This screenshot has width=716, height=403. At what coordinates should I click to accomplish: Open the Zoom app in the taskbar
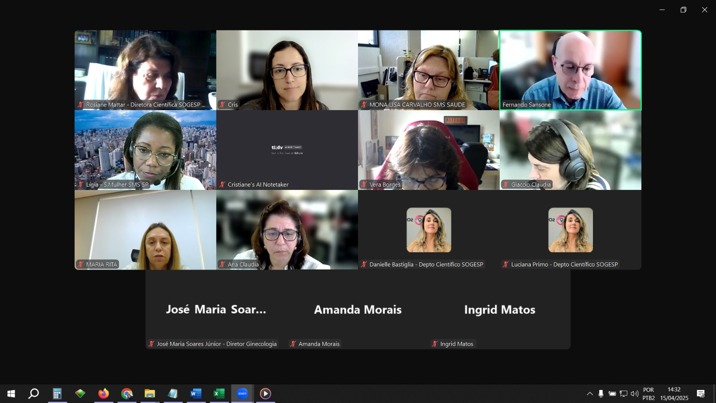tap(242, 393)
